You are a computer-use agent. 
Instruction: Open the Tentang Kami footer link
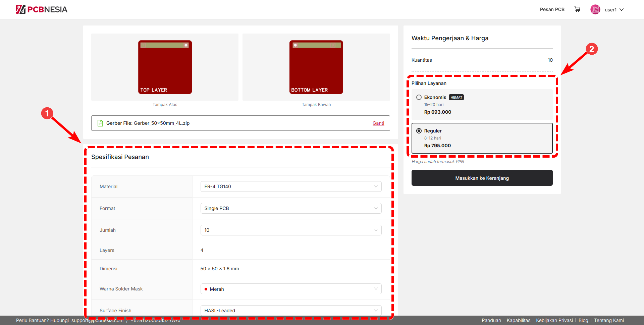pyautogui.click(x=609, y=320)
